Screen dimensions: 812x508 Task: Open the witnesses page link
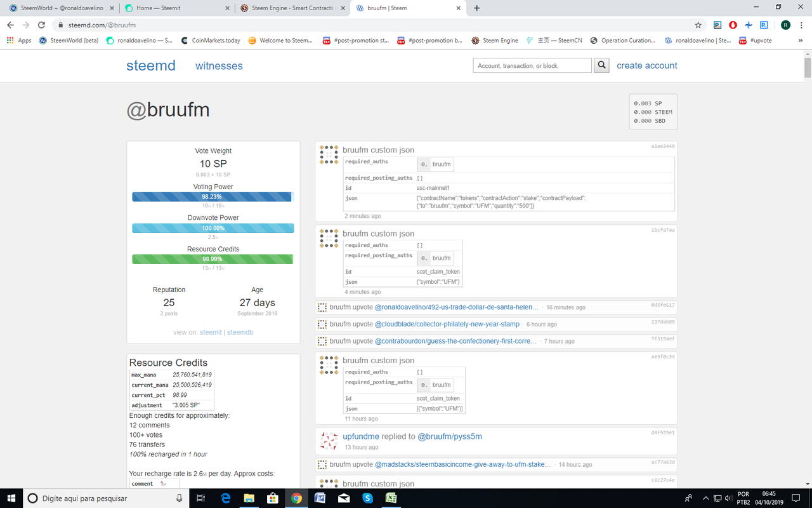219,66
